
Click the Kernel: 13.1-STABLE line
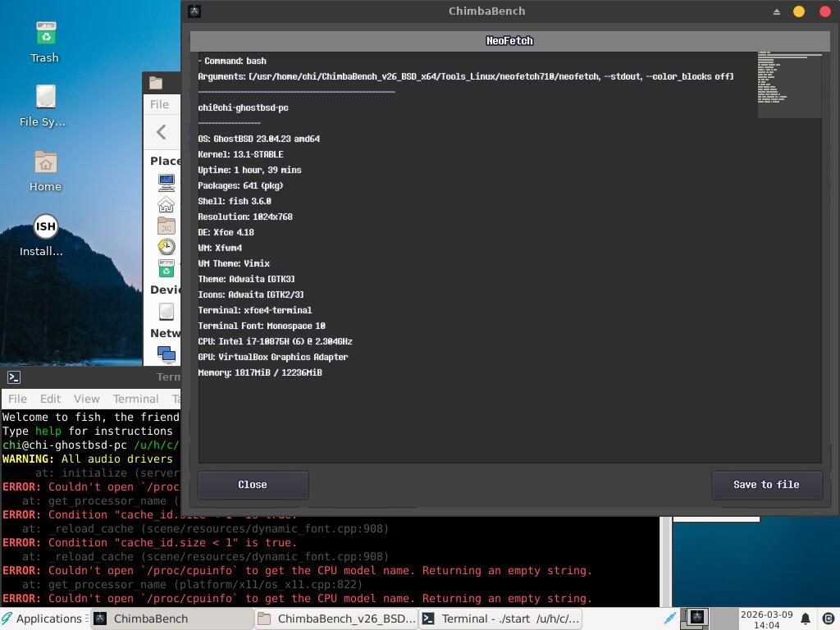point(240,154)
